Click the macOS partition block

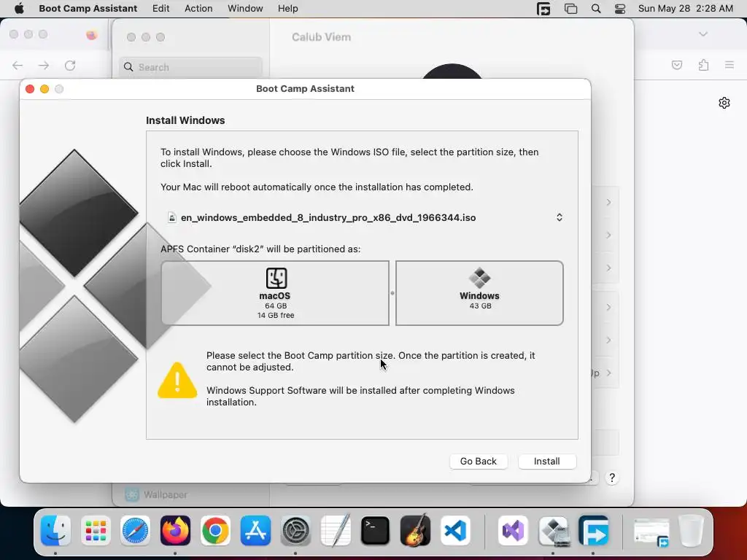(x=275, y=293)
